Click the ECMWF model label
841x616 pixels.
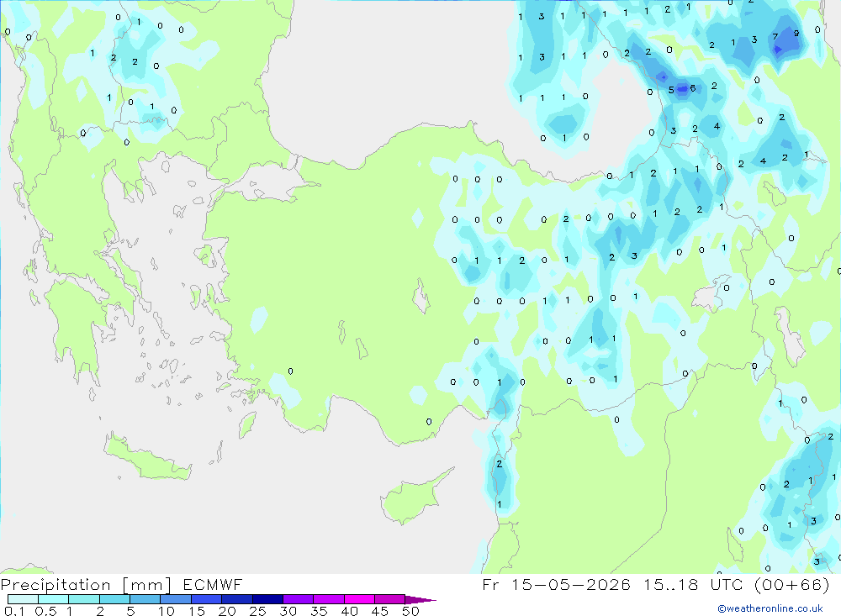click(213, 584)
